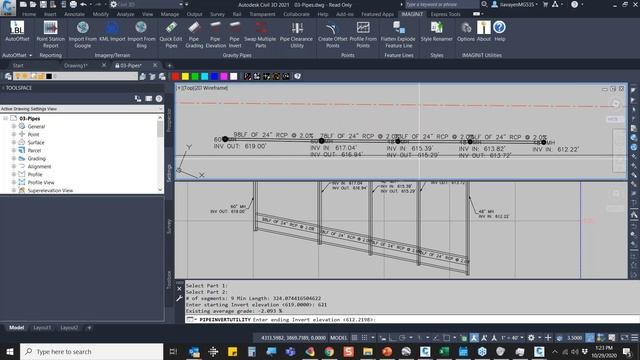The height and width of the screenshot is (360, 640).
Task: Open the Civil 3D application menu
Action: [x=8, y=7]
